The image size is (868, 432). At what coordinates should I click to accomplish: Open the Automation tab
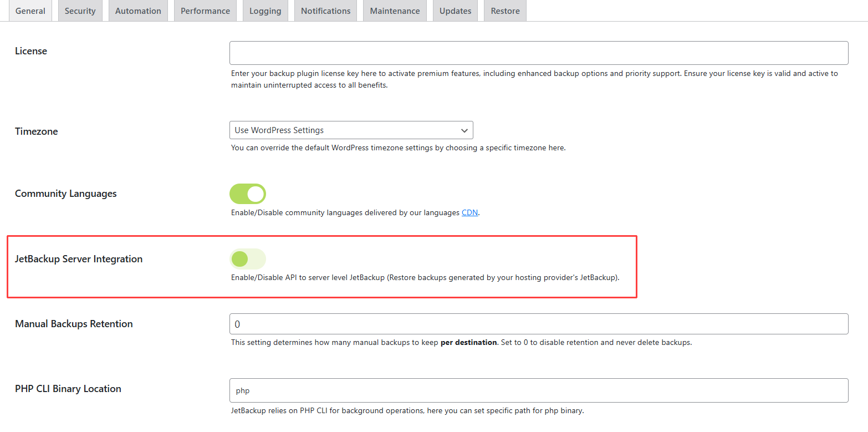[x=138, y=11]
